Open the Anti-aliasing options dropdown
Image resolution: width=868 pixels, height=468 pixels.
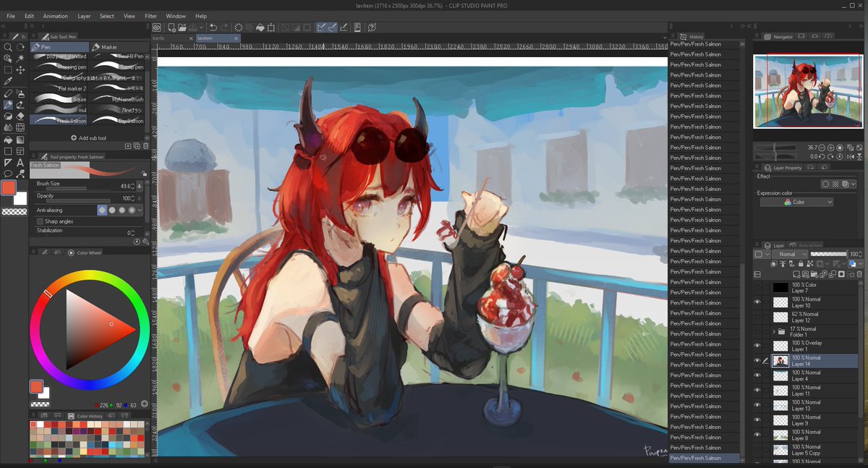pos(140,210)
